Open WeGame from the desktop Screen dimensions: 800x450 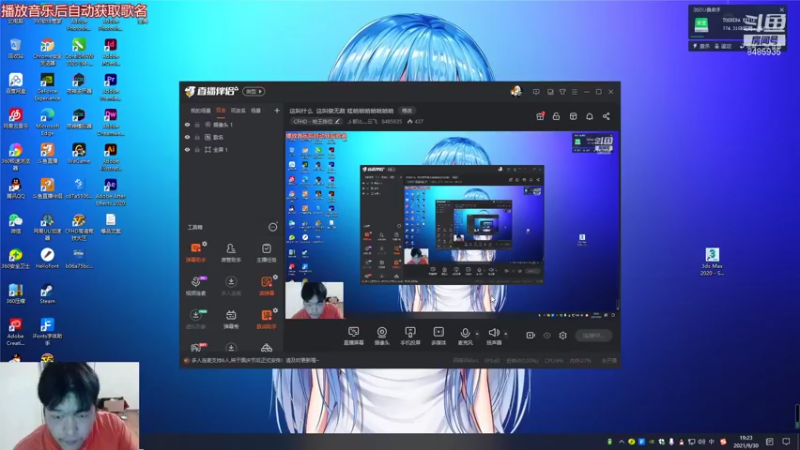coord(79,153)
